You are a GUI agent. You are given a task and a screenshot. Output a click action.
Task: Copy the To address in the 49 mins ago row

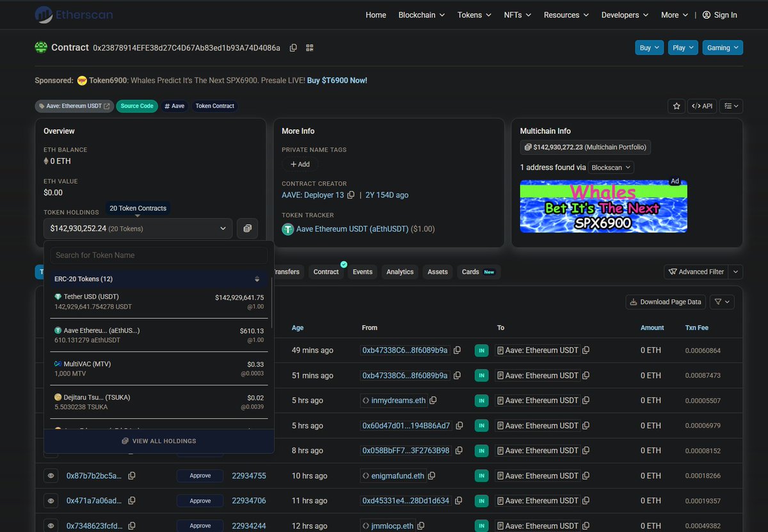[x=586, y=351]
